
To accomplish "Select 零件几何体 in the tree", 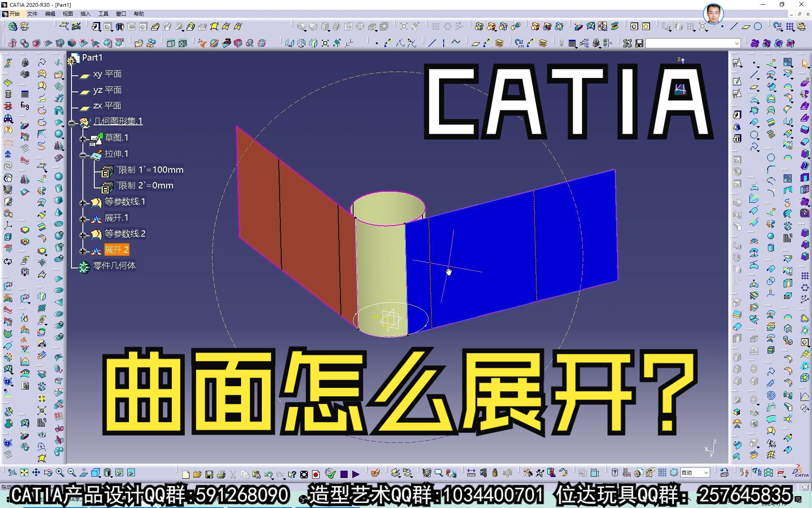I will click(115, 266).
